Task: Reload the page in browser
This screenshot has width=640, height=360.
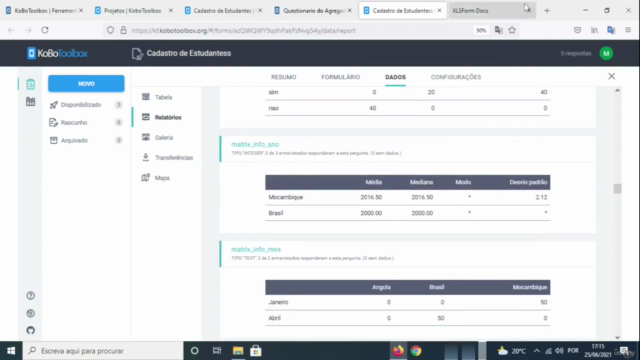Action: pos(45,30)
